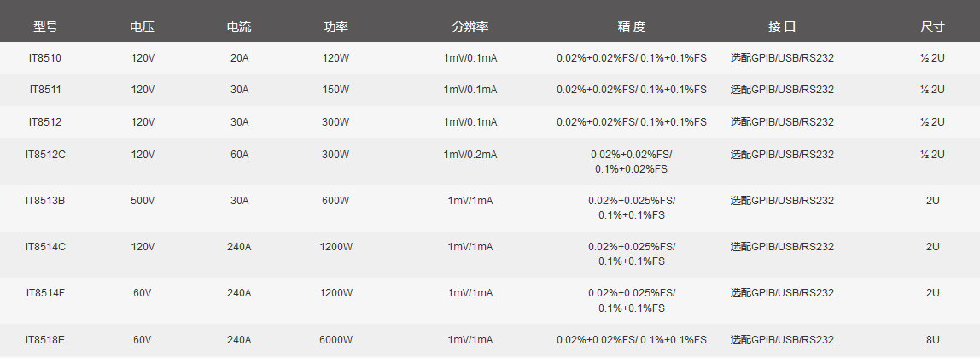Click 500V voltage of IT8513B
Viewport: 980px width, 358px height.
tap(143, 200)
